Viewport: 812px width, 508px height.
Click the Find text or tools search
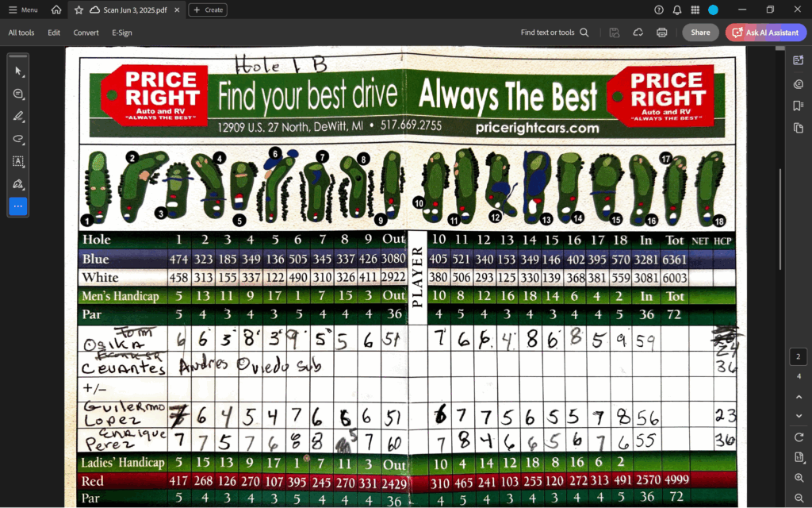pos(554,32)
